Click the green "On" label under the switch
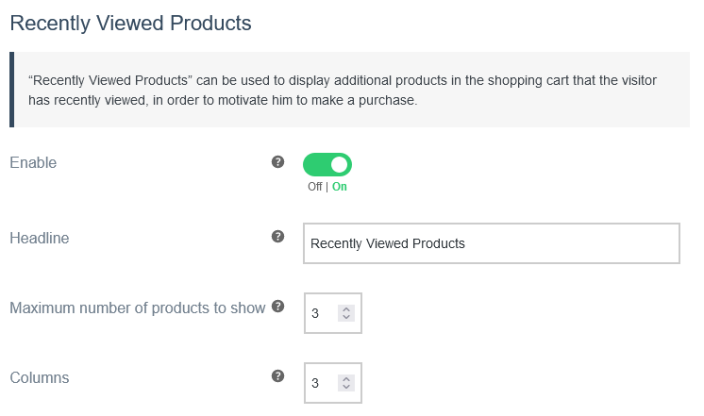 pos(339,186)
